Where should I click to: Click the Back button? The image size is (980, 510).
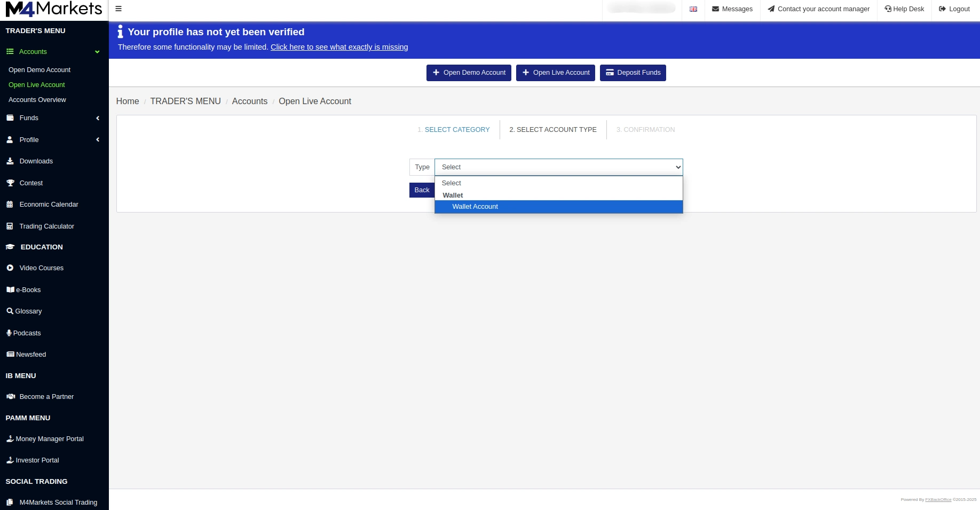(422, 190)
